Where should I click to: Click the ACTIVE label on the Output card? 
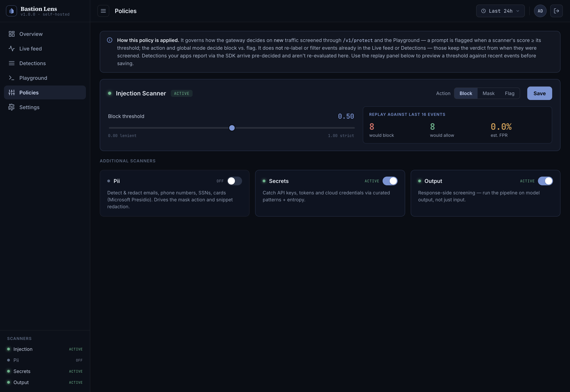click(x=527, y=181)
